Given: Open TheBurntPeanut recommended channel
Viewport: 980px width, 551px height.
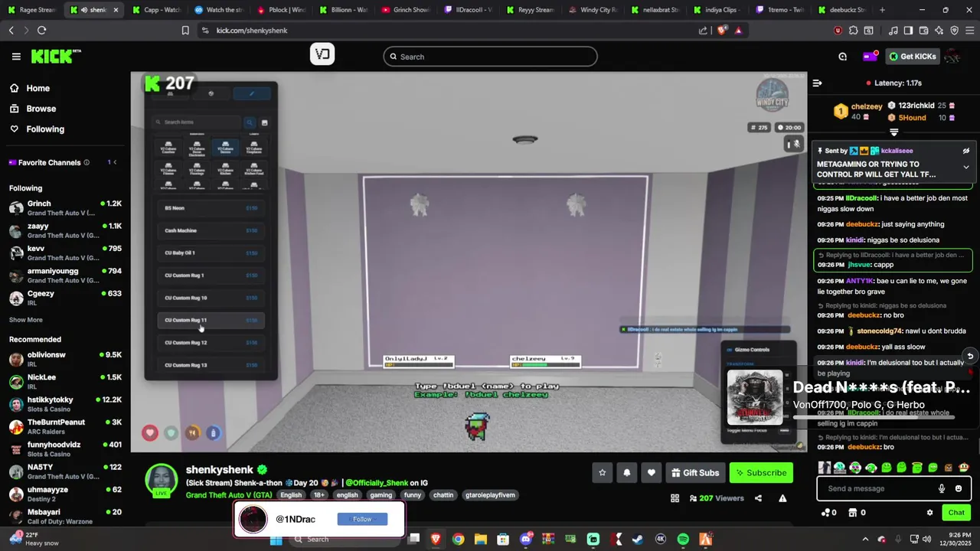Looking at the screenshot, I should (65, 426).
